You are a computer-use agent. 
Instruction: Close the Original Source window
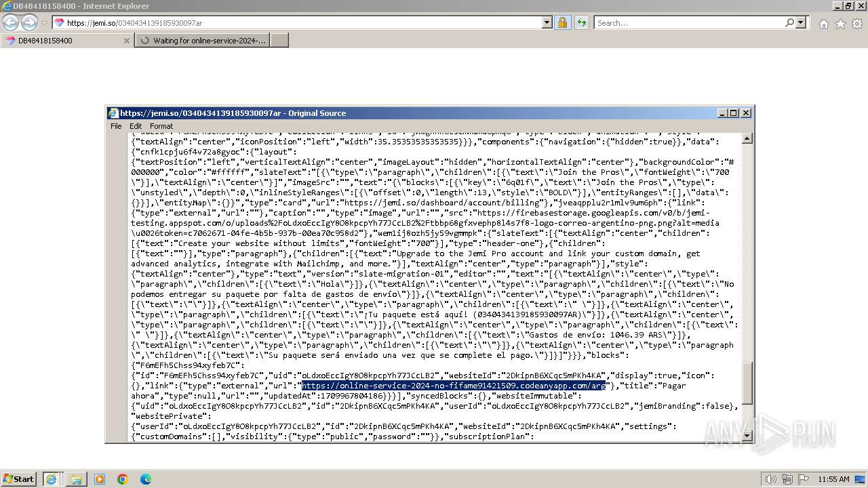click(x=746, y=113)
